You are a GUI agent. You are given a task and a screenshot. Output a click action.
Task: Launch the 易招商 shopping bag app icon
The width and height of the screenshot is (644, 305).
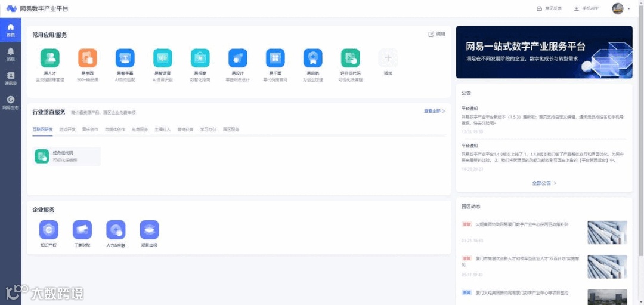coord(200,58)
